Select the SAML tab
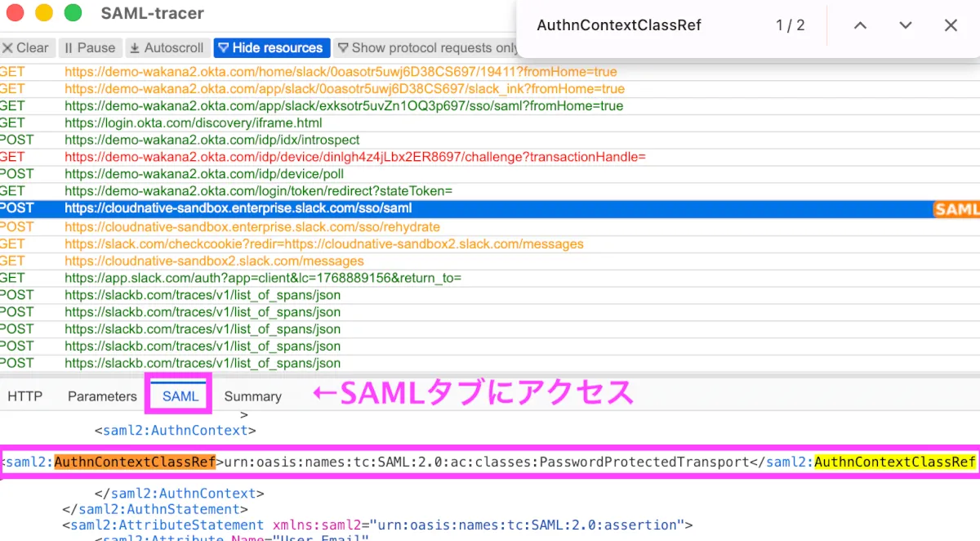Screen dimensions: 980x541 click(x=180, y=396)
